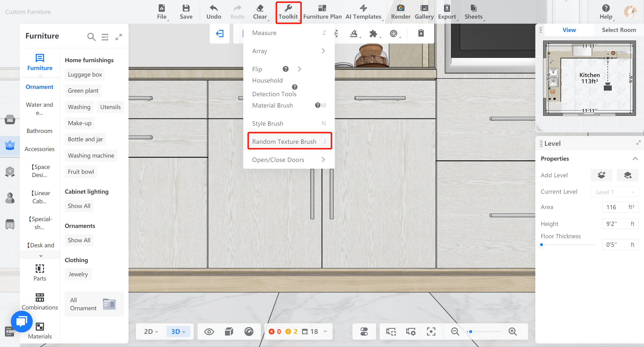Click the zoom in magnifier icon
The height and width of the screenshot is (347, 644).
512,331
